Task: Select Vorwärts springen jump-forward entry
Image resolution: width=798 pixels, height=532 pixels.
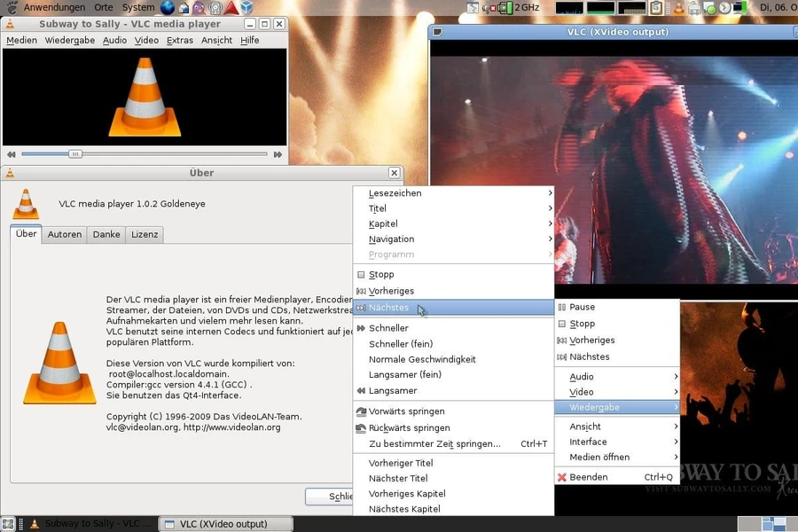Action: tap(452, 411)
